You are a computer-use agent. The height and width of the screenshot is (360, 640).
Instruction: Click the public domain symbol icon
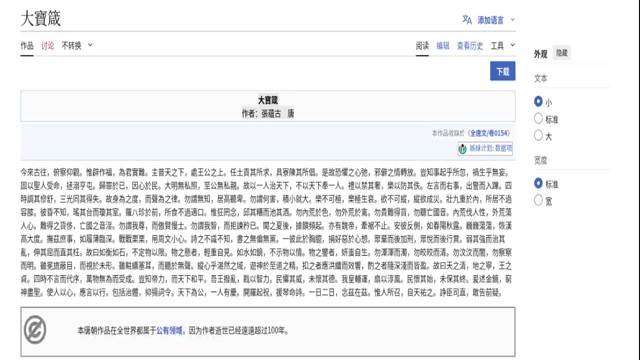[35, 330]
